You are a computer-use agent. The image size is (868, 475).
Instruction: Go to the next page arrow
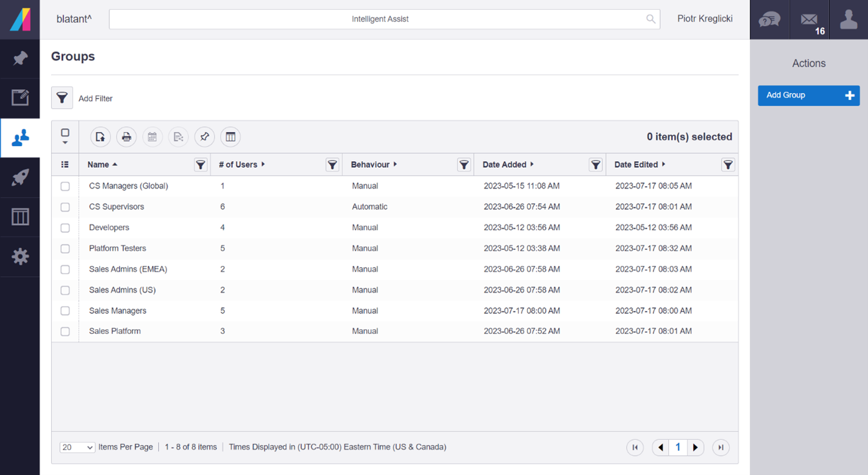(695, 448)
